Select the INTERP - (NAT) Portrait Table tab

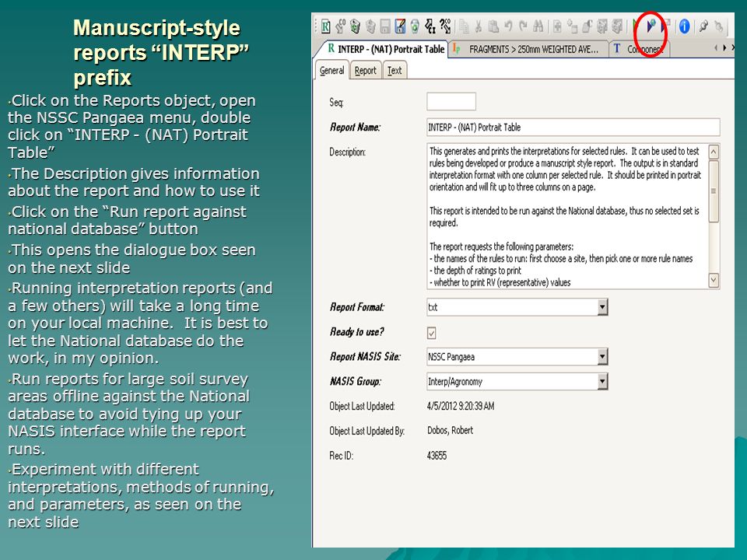pyautogui.click(x=385, y=49)
